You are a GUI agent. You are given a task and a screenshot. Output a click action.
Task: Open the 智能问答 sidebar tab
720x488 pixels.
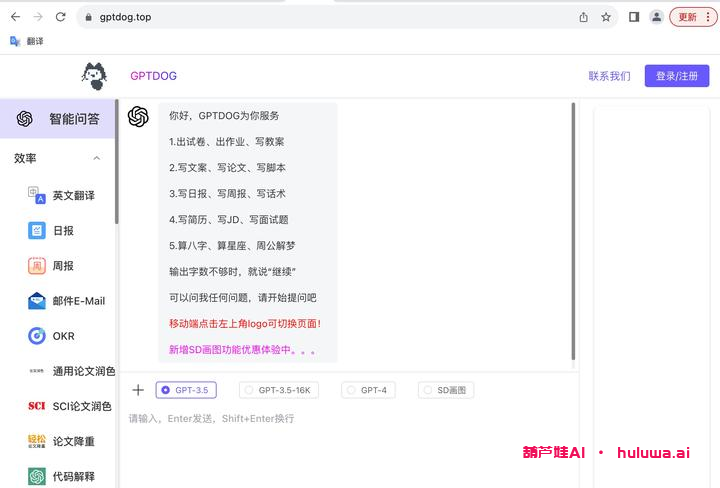click(x=58, y=119)
